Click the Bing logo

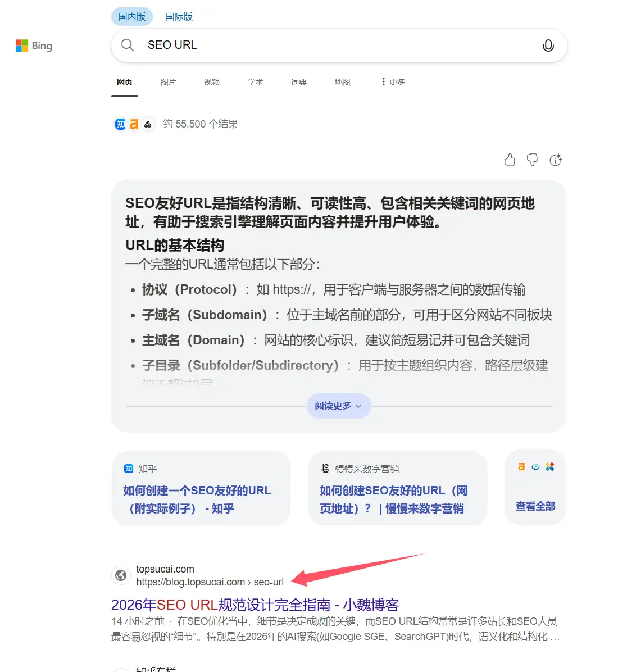pyautogui.click(x=34, y=46)
